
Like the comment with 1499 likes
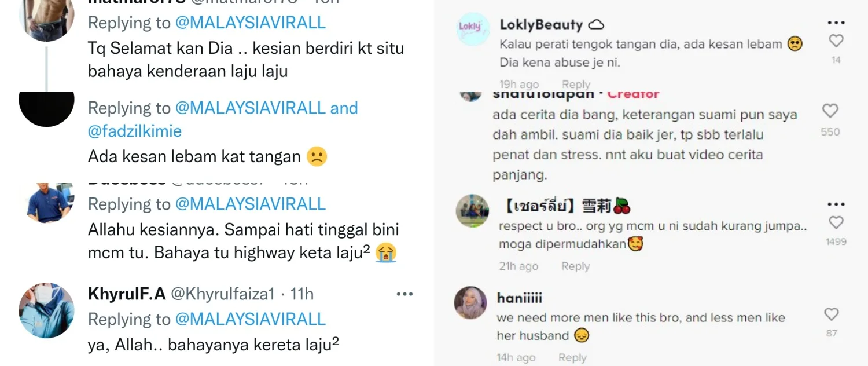tap(836, 222)
